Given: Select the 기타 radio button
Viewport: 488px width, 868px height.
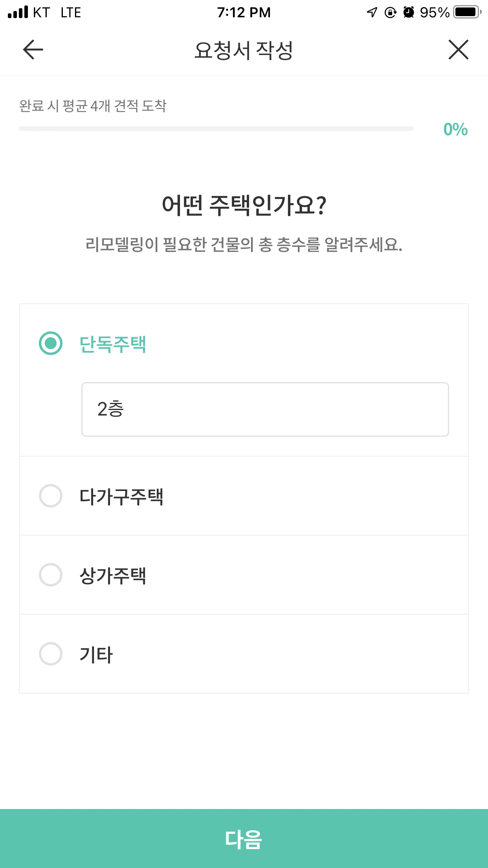Looking at the screenshot, I should [x=51, y=654].
